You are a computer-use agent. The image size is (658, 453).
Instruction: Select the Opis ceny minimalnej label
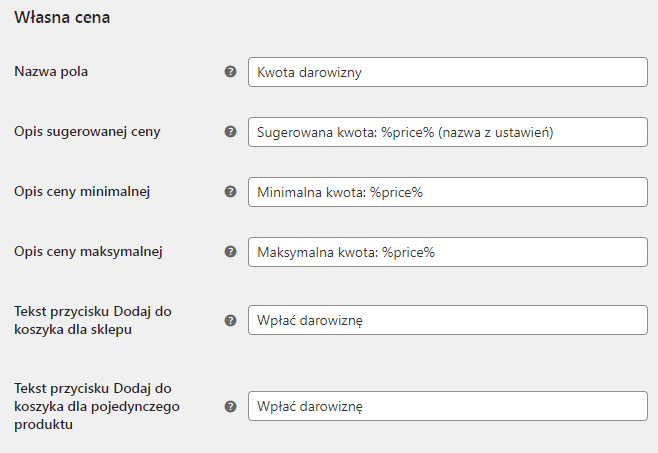82,192
